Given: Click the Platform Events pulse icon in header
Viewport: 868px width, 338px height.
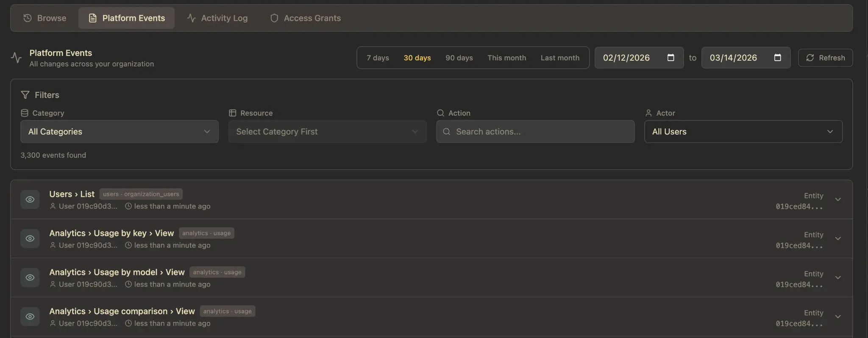Looking at the screenshot, I should [x=16, y=58].
